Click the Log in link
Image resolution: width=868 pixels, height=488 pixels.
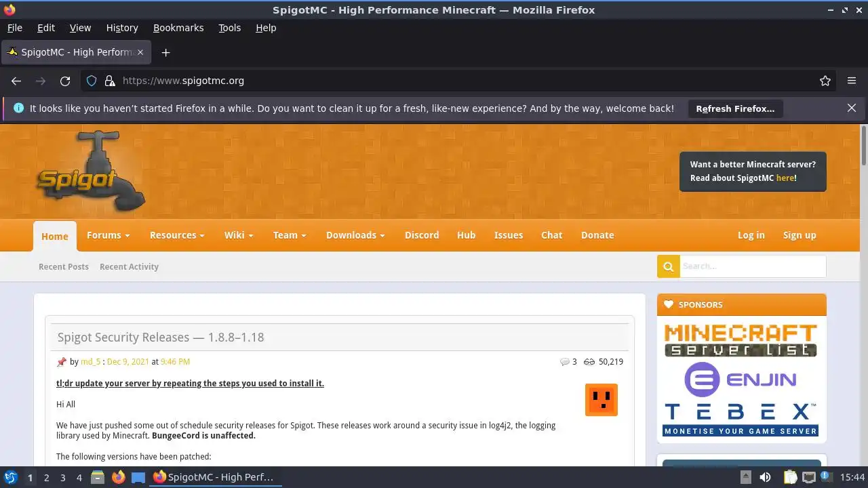click(751, 235)
